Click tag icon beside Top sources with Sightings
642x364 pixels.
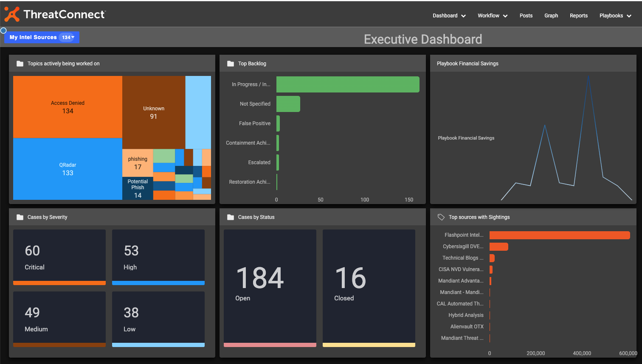point(441,217)
